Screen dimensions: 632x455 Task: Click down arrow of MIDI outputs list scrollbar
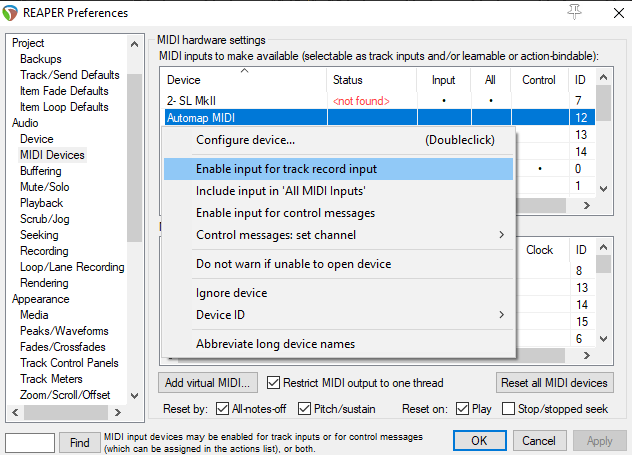603,339
